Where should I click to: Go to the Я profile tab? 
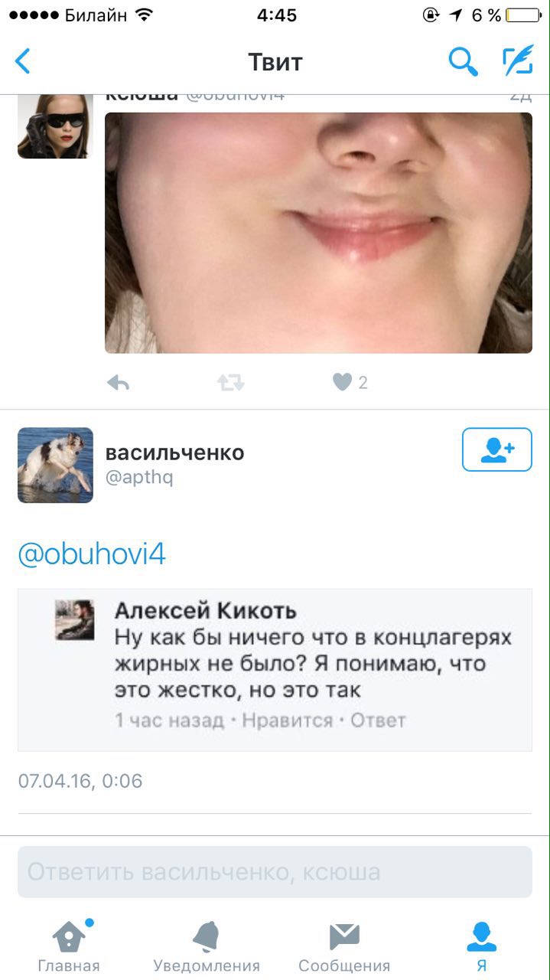pos(481,946)
